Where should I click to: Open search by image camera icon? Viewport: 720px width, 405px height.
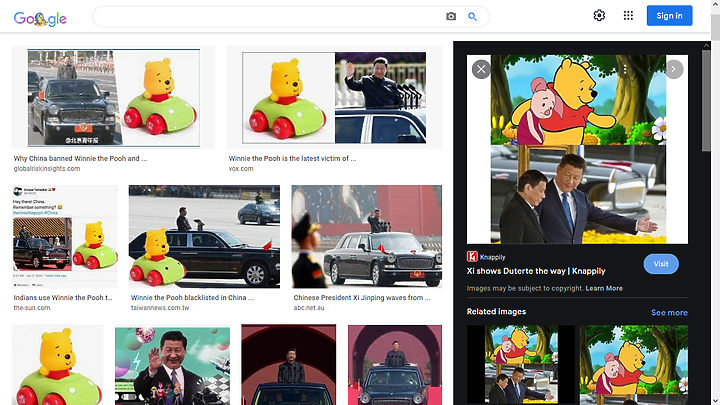(451, 17)
